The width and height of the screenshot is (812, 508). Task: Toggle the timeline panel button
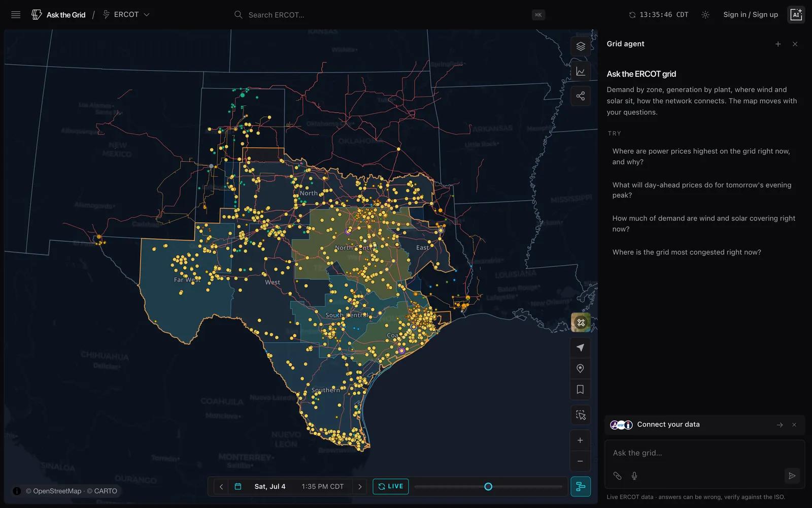[581, 487]
